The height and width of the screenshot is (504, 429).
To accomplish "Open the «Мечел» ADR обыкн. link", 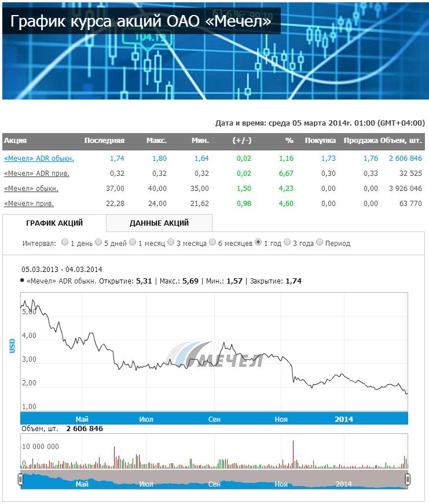I will (x=39, y=158).
